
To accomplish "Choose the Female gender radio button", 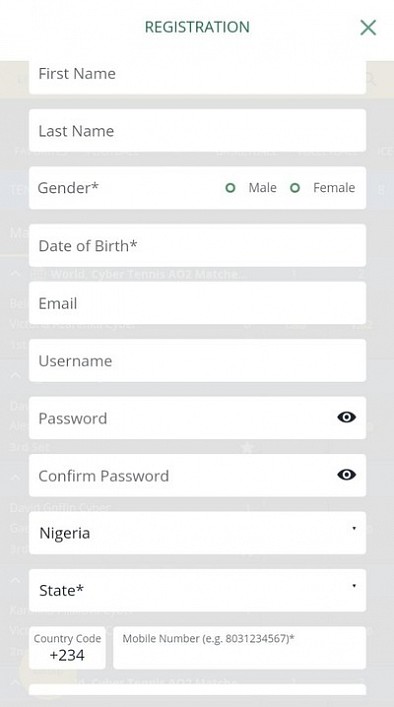I will [x=295, y=188].
